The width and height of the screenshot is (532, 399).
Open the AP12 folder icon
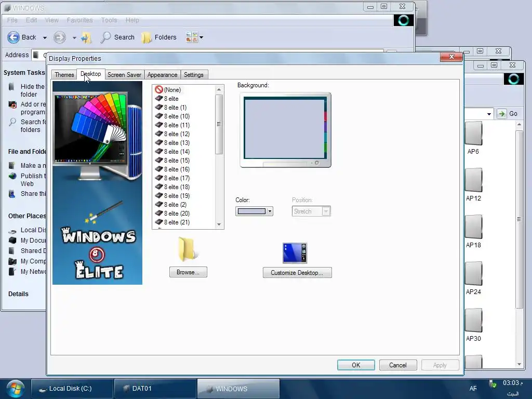click(474, 180)
